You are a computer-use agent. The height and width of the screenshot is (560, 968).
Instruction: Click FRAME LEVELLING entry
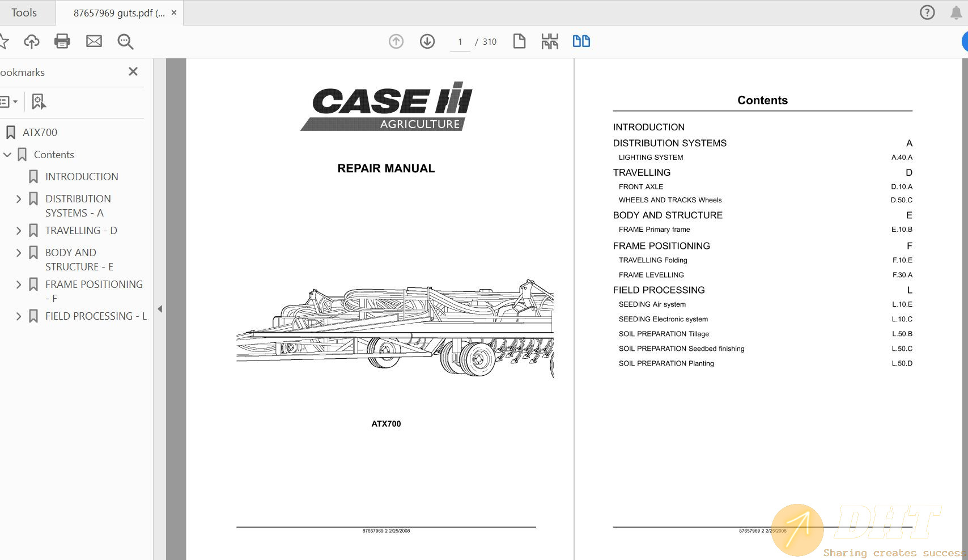(651, 275)
